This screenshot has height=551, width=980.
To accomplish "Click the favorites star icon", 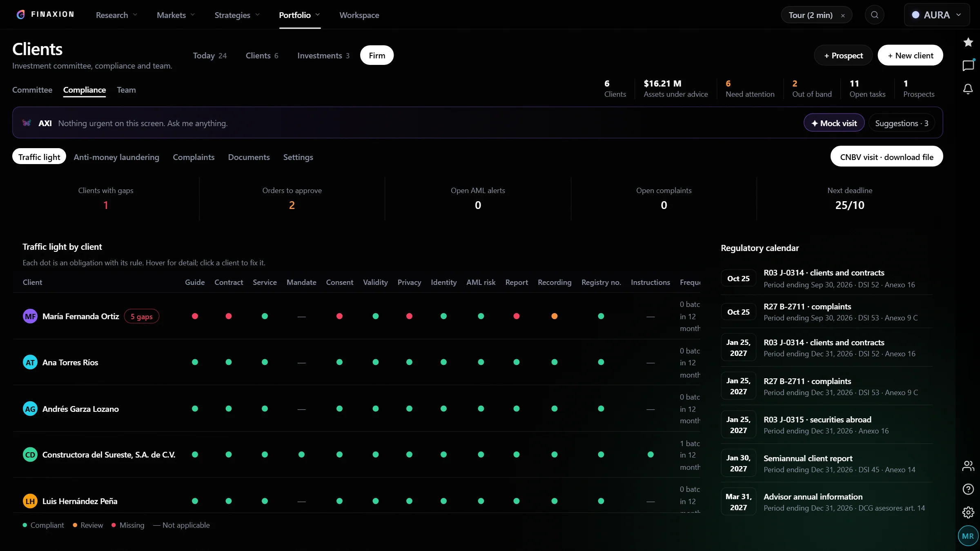I will pos(968,42).
